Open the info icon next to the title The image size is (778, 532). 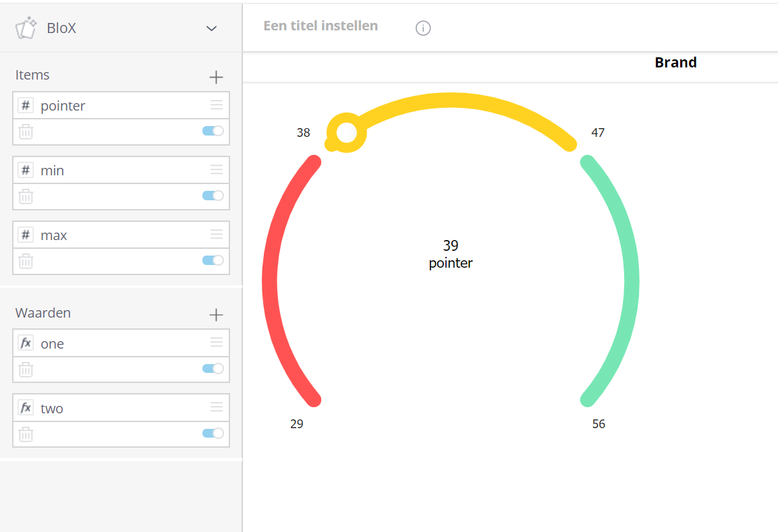(x=422, y=28)
